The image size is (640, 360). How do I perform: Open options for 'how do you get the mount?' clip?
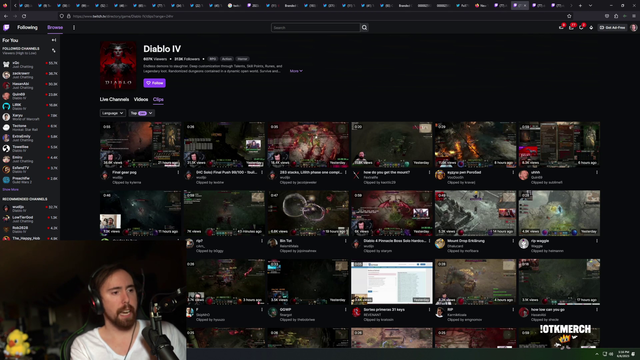[429, 173]
